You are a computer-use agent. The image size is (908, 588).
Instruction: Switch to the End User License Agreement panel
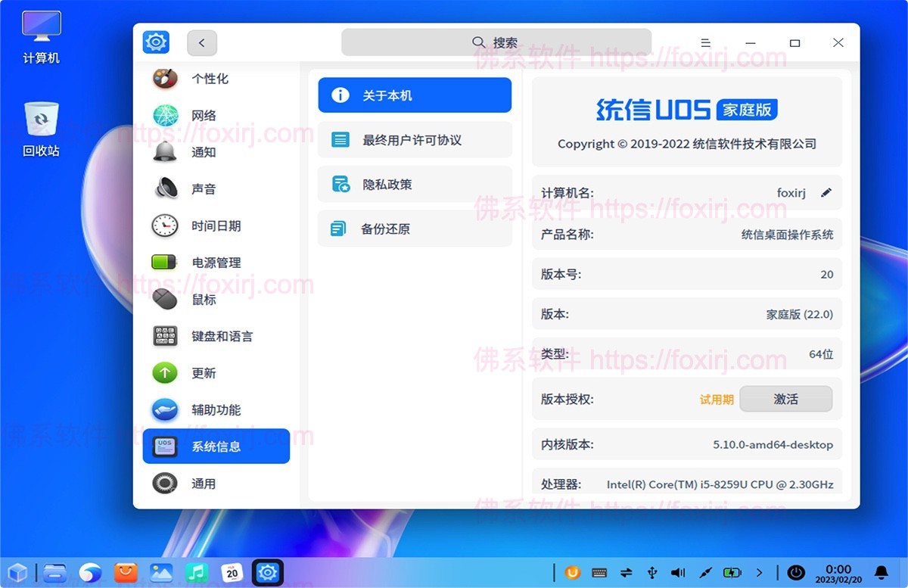coord(415,139)
